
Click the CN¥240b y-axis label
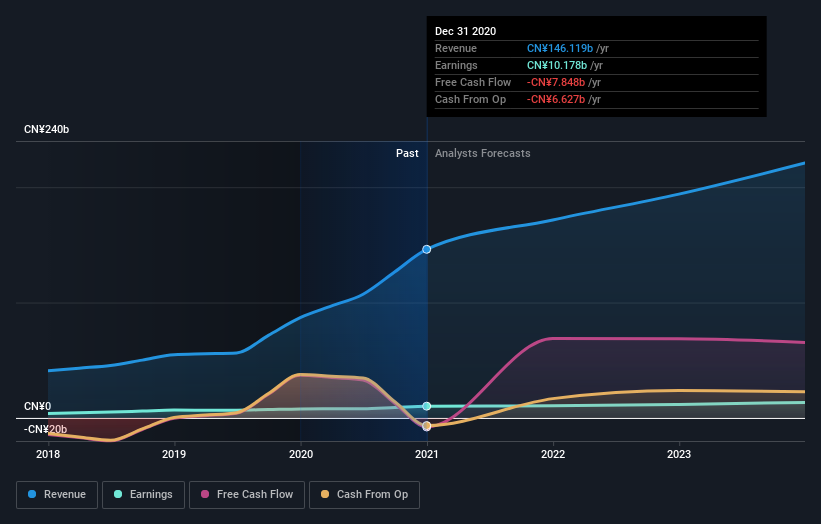(x=47, y=129)
